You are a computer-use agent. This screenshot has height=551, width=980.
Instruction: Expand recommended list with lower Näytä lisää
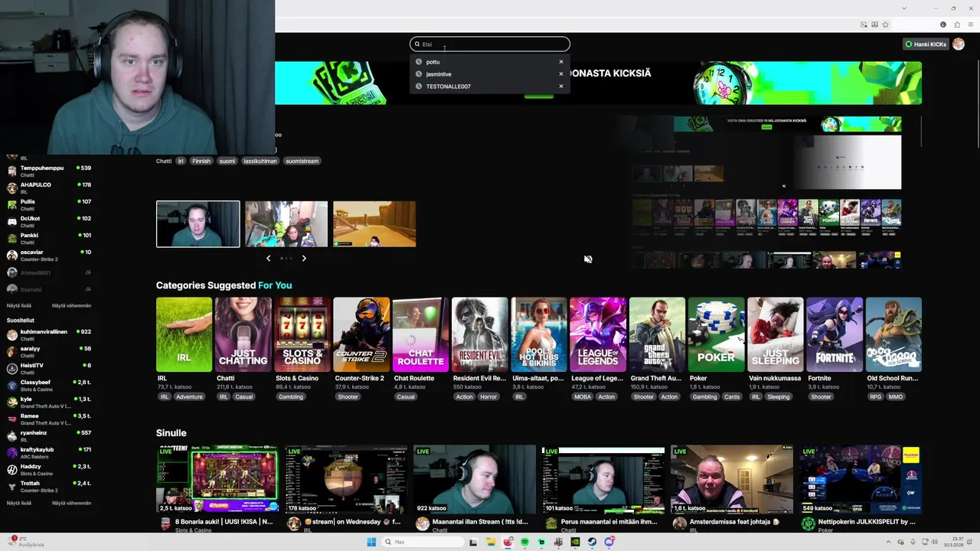point(19,503)
